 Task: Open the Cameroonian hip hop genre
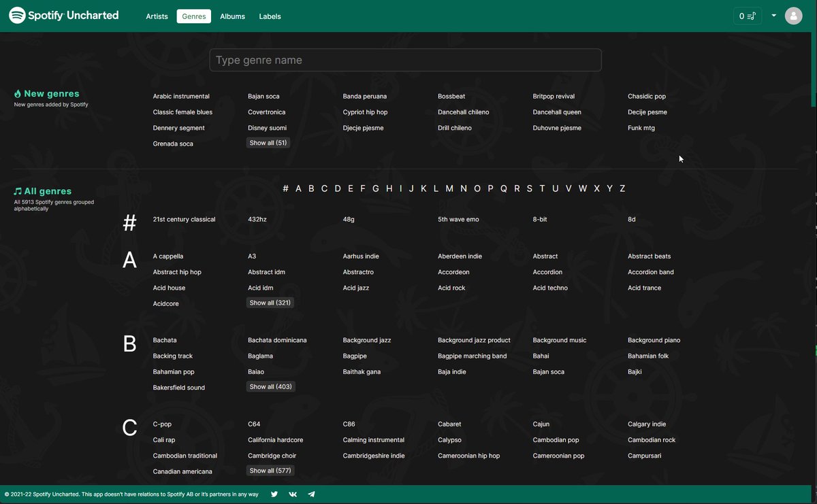click(469, 456)
